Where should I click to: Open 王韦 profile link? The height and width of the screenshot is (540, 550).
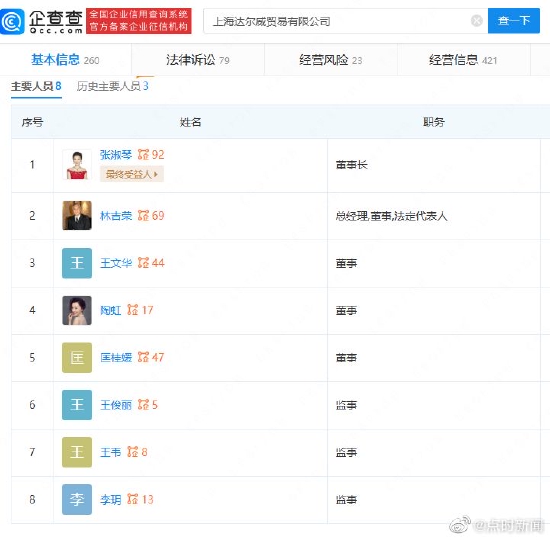[110, 452]
